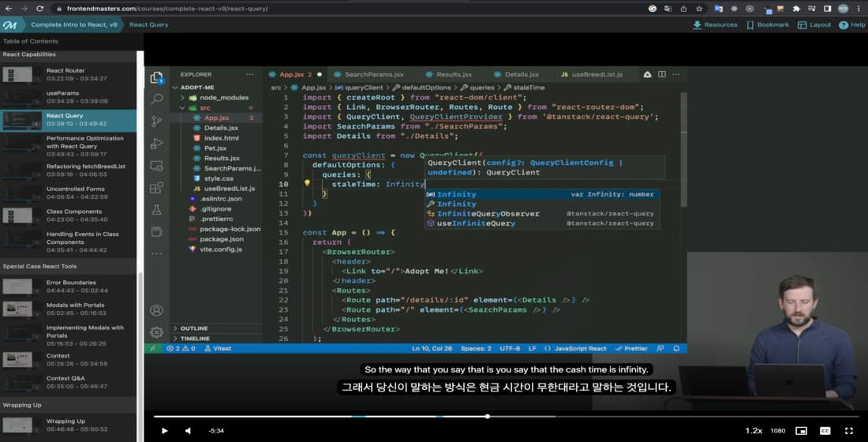The image size is (868, 442).
Task: Switch to the Details.jsx tab
Action: (517, 74)
